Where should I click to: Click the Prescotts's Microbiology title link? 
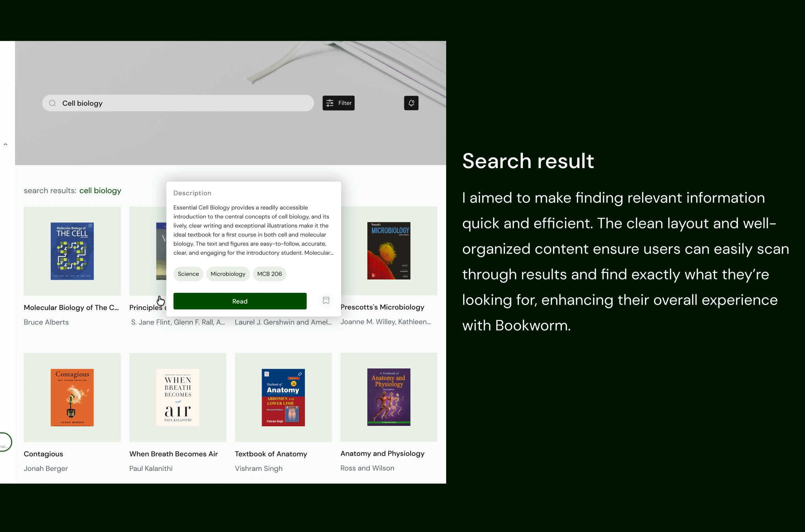pyautogui.click(x=382, y=307)
